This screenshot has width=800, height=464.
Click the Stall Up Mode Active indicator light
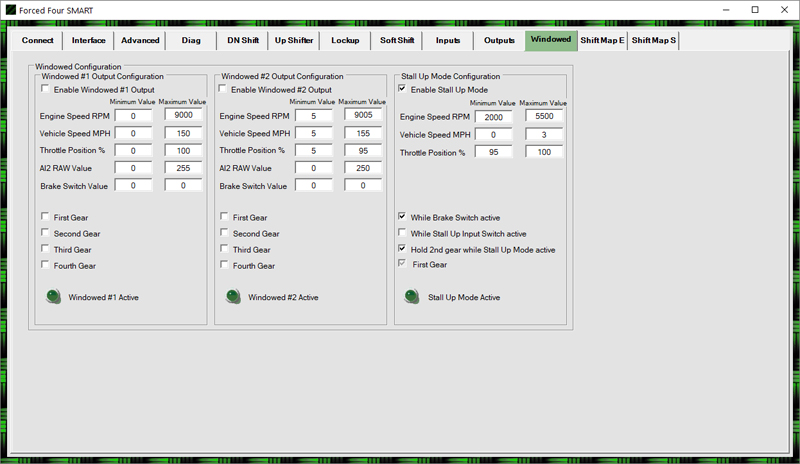(411, 297)
